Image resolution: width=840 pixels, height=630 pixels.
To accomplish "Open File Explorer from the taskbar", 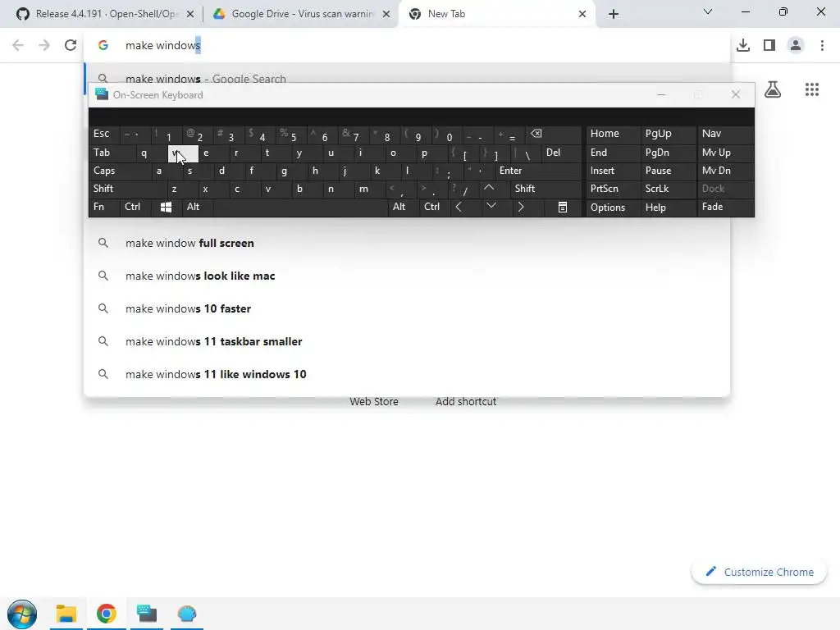I will [66, 614].
